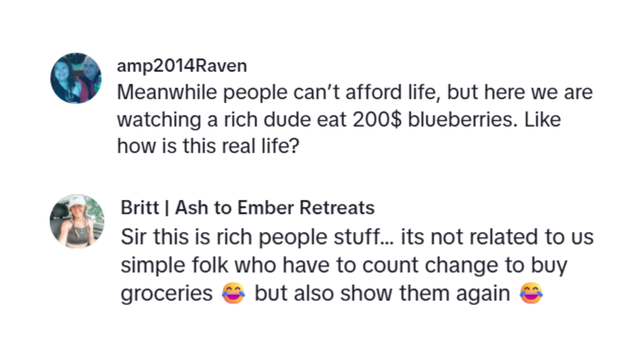The width and height of the screenshot is (644, 362).
Task: Click "count change to buy" phrase
Action: tap(465, 265)
